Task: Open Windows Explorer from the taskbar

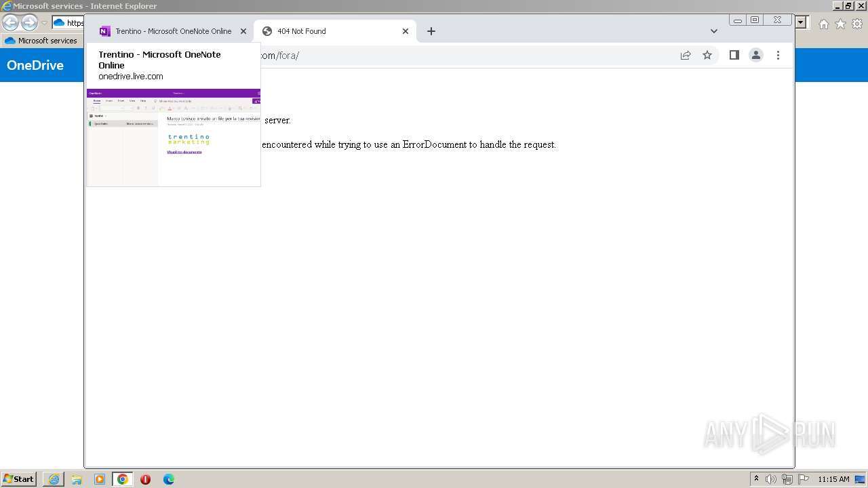Action: (77, 479)
